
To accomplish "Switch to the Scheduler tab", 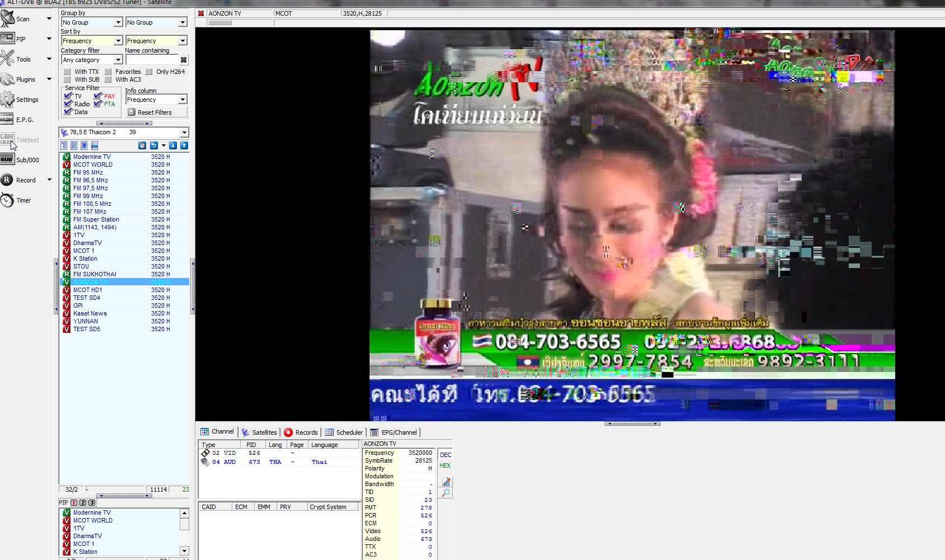I will coord(344,432).
